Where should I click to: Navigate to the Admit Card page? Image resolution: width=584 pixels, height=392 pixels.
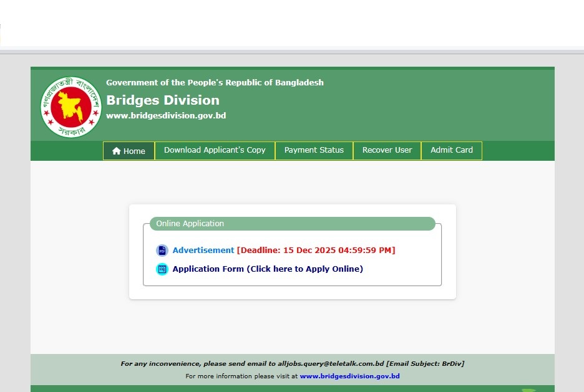[x=451, y=150]
